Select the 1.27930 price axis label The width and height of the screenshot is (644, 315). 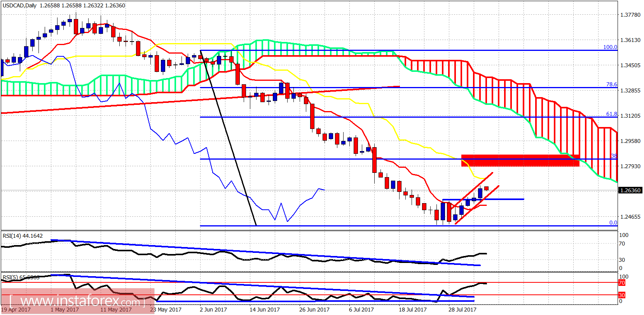coord(630,166)
